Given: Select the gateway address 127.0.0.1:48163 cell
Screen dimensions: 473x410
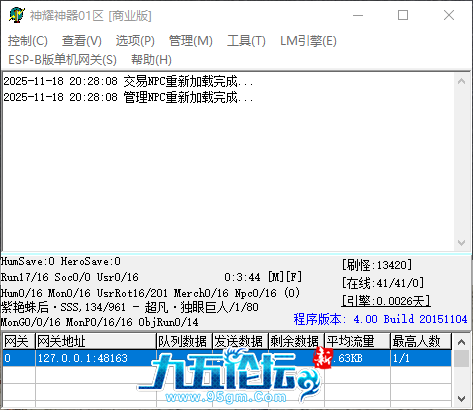Looking at the screenshot, I should tap(96, 358).
